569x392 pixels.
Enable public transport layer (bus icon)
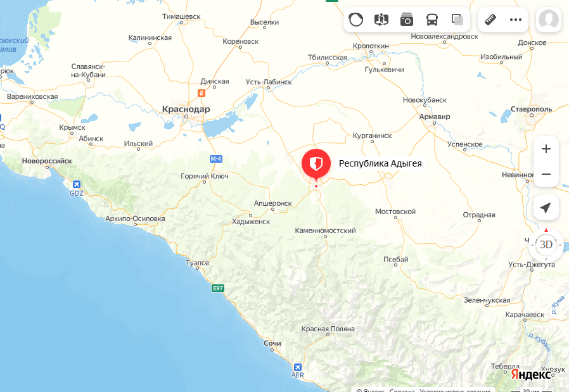(x=432, y=20)
